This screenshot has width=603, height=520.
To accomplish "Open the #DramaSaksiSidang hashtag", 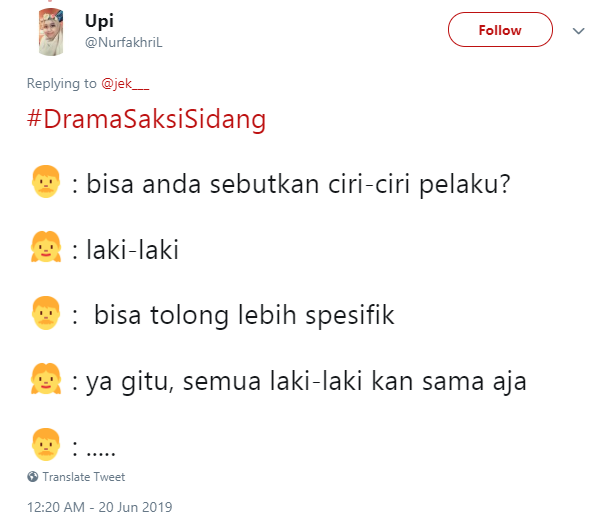I will coord(146,119).
